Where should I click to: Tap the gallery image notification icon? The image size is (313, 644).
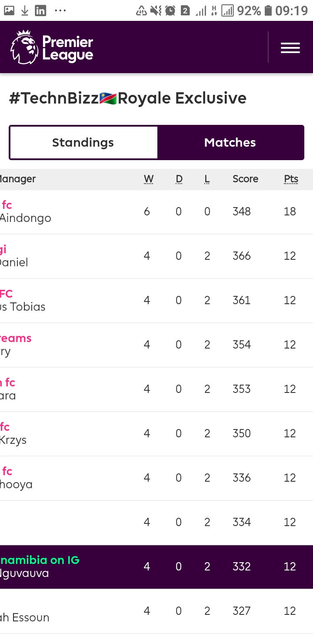click(9, 10)
